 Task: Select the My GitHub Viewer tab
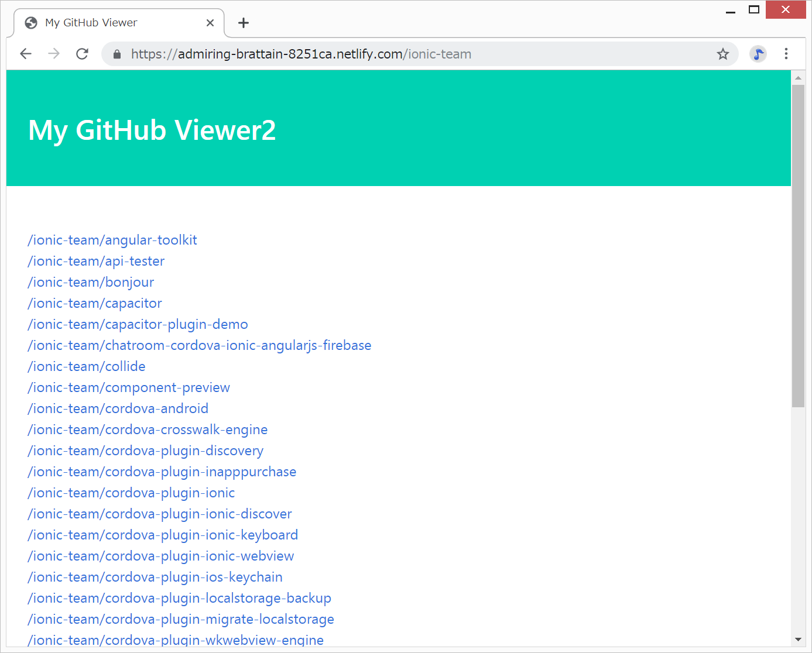point(119,23)
